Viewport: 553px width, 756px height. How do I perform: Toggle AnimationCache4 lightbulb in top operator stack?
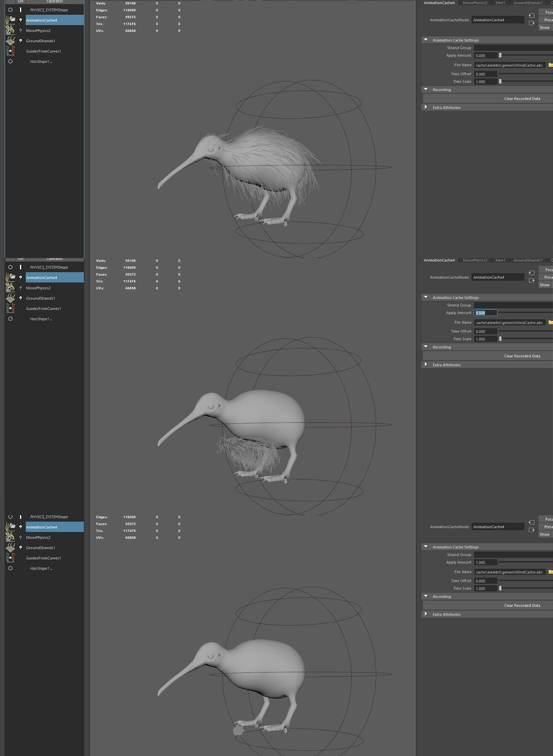20,20
